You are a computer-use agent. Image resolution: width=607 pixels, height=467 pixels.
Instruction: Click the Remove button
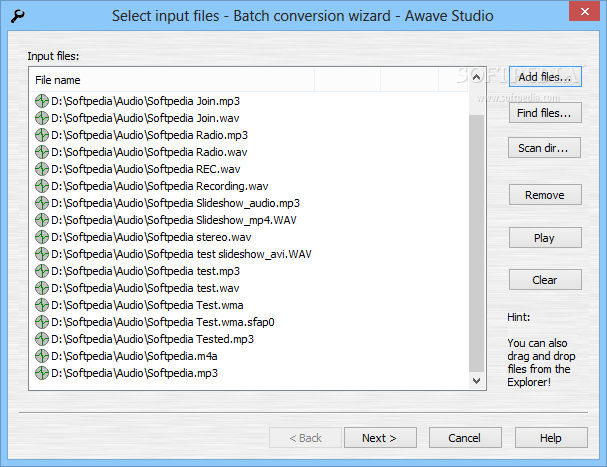pos(545,195)
